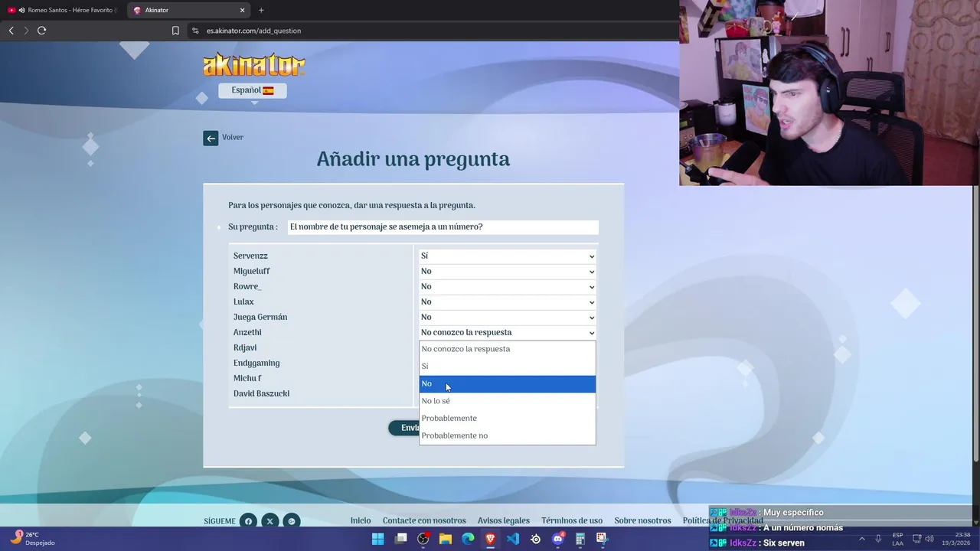Open a new browser tab
Image resolution: width=980 pixels, height=551 pixels.
(261, 10)
